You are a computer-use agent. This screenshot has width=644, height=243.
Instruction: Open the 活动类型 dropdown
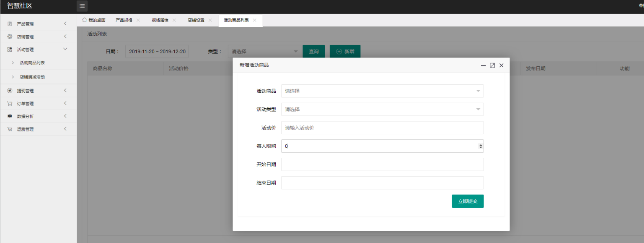tap(382, 110)
